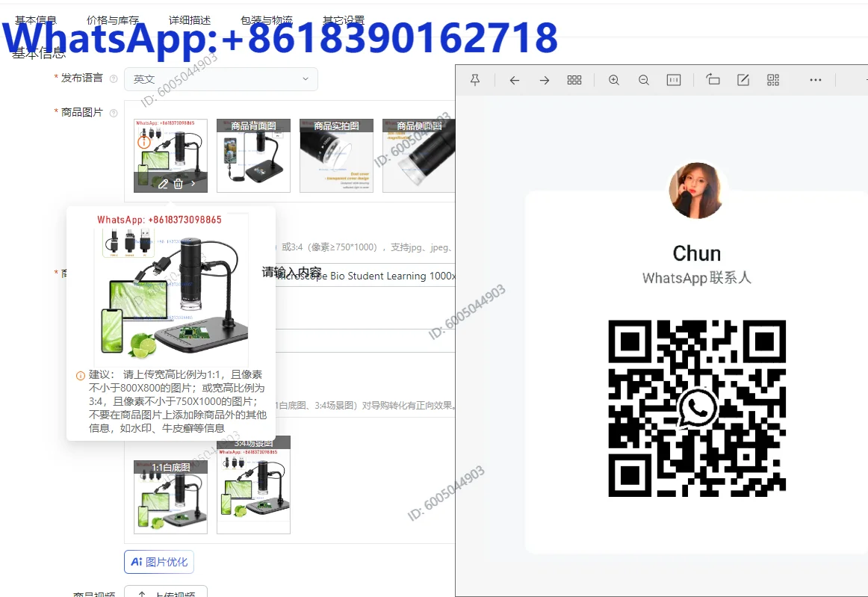This screenshot has width=868, height=597.
Task: Show image at actual 1:1 size
Action: coord(674,80)
